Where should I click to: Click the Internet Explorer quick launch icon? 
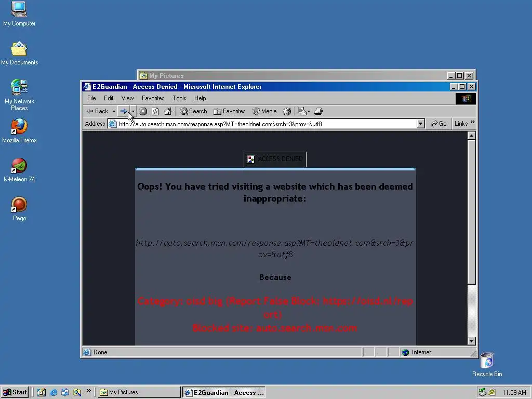54,392
